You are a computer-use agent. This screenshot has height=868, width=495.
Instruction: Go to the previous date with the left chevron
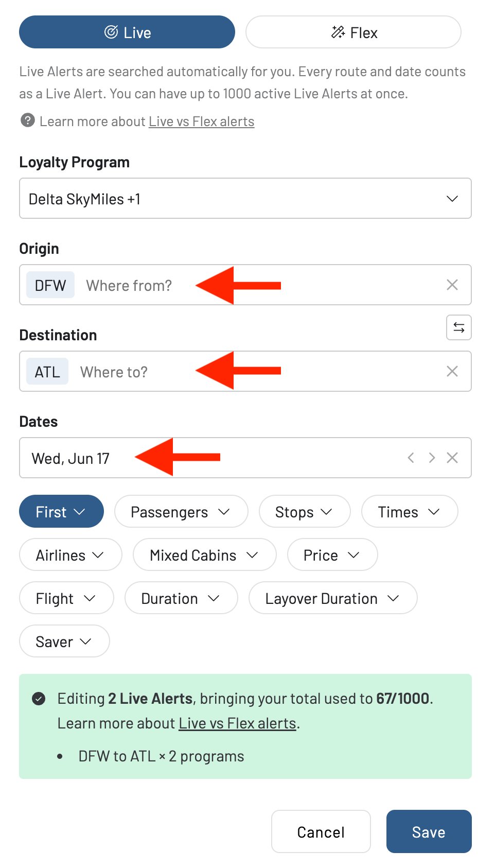[x=411, y=458]
